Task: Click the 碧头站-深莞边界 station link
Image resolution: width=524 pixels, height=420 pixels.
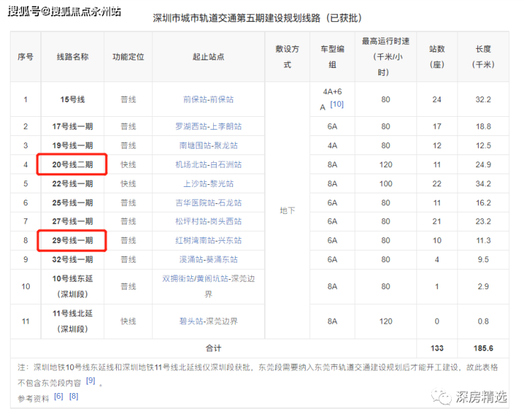Action: pos(208,322)
